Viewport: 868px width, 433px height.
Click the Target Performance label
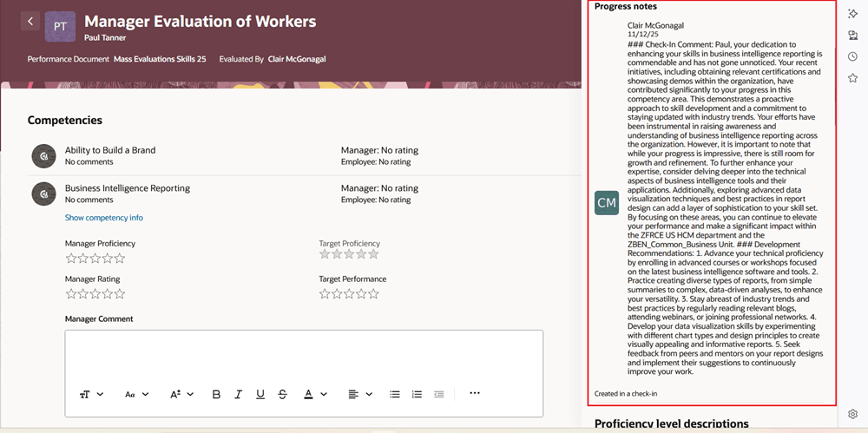352,279
